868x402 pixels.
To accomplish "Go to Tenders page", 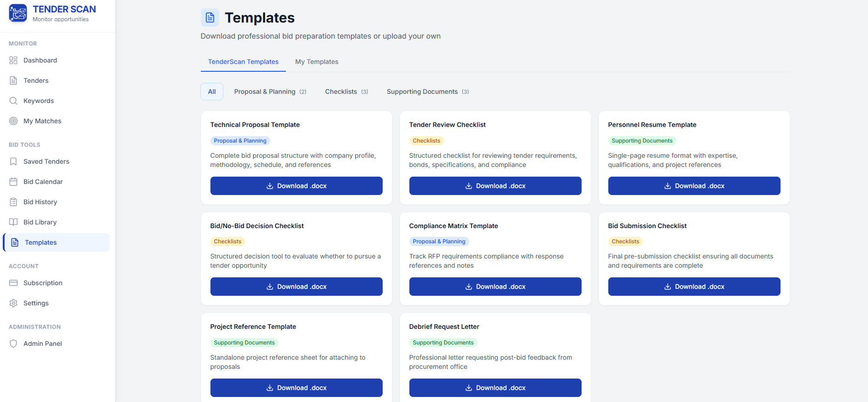I will click(56, 80).
